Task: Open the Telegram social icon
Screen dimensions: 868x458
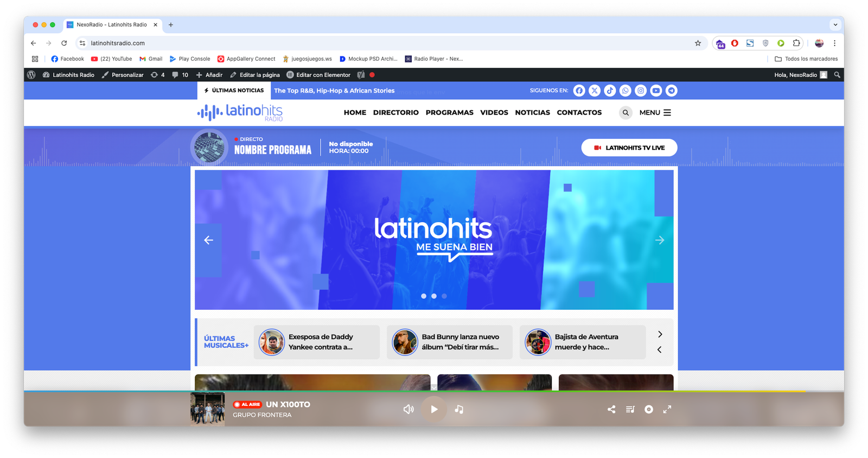Action: click(x=672, y=91)
